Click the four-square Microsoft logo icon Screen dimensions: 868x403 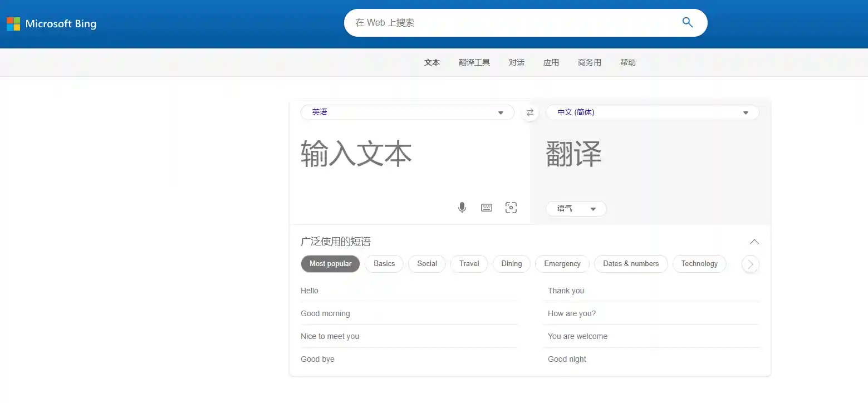click(14, 24)
